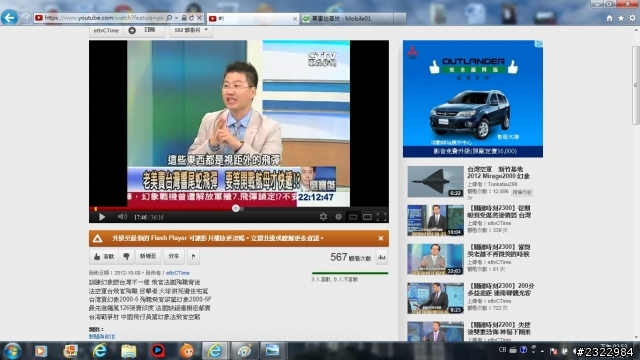The image size is (640, 360).
Task: Open the red circle player taskbar icon
Action: pyautogui.click(x=158, y=351)
